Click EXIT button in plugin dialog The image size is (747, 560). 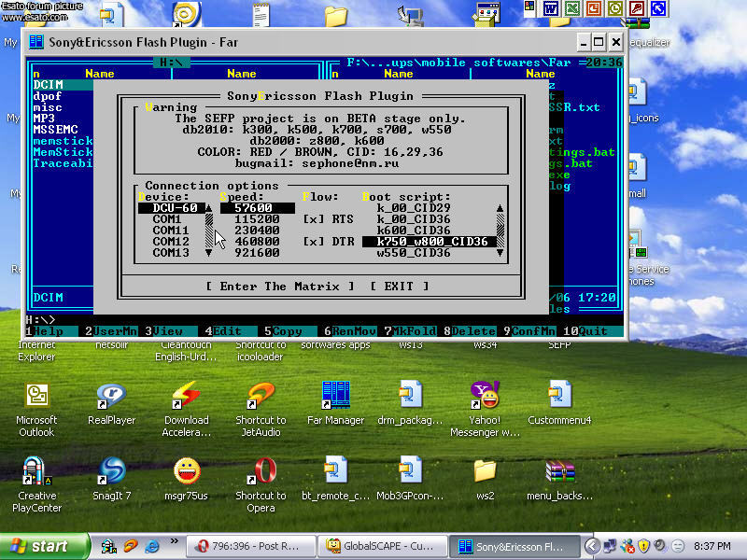pyautogui.click(x=400, y=287)
